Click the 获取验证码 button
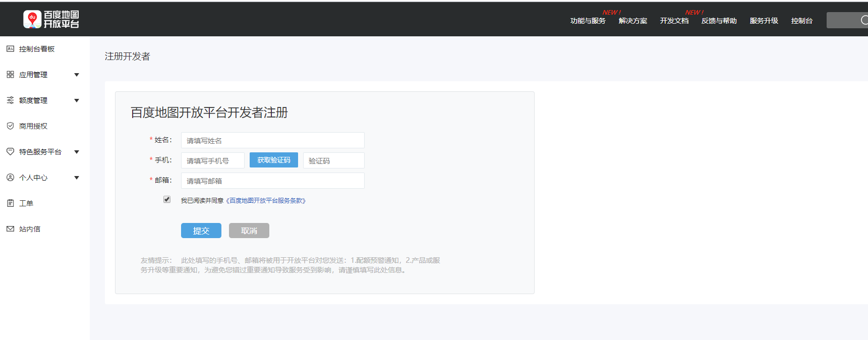 click(x=274, y=160)
